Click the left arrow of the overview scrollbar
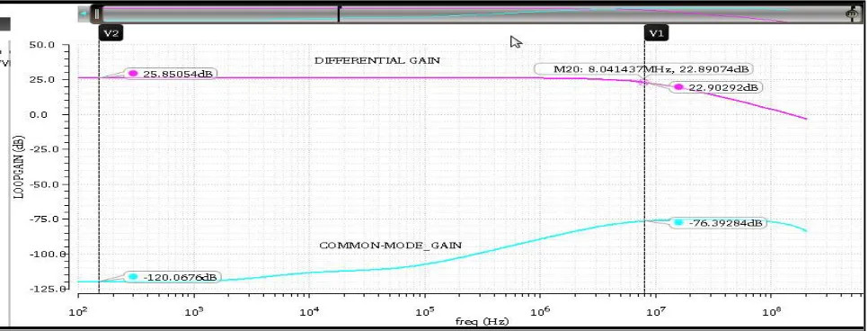Screen dimensions: 868x331 pos(83,13)
